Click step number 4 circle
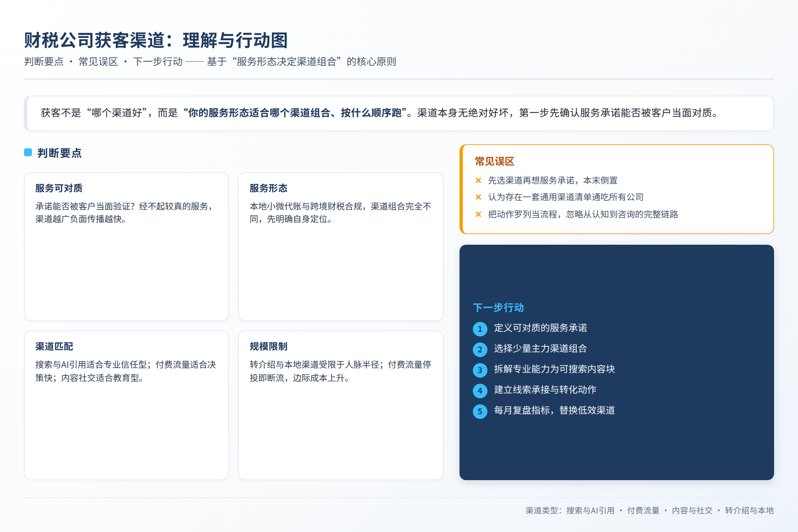Image resolution: width=798 pixels, height=532 pixels. pyautogui.click(x=480, y=391)
